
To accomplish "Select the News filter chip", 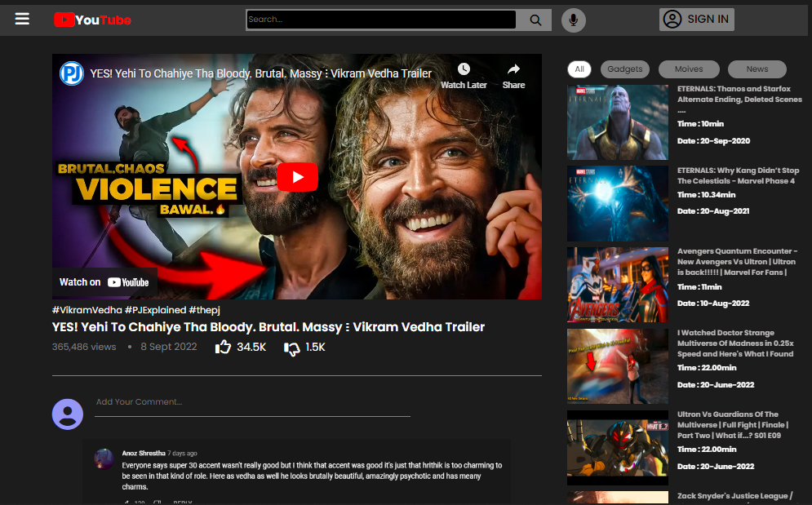I will click(757, 69).
